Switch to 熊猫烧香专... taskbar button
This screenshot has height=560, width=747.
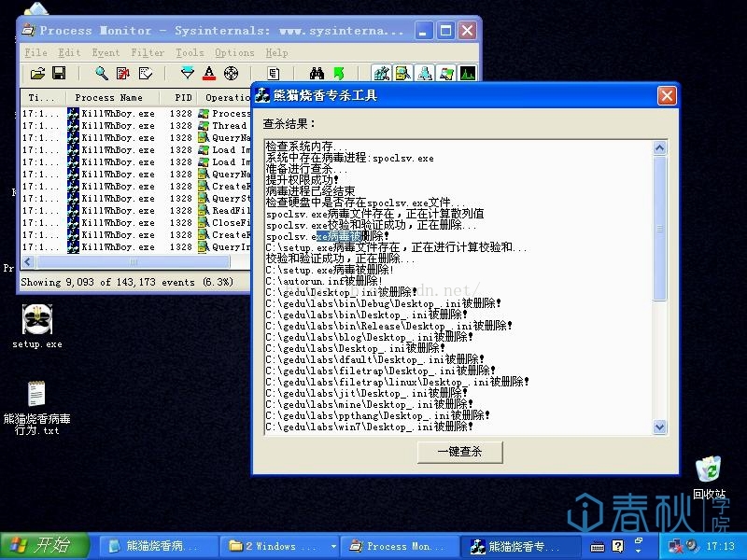pos(520,546)
